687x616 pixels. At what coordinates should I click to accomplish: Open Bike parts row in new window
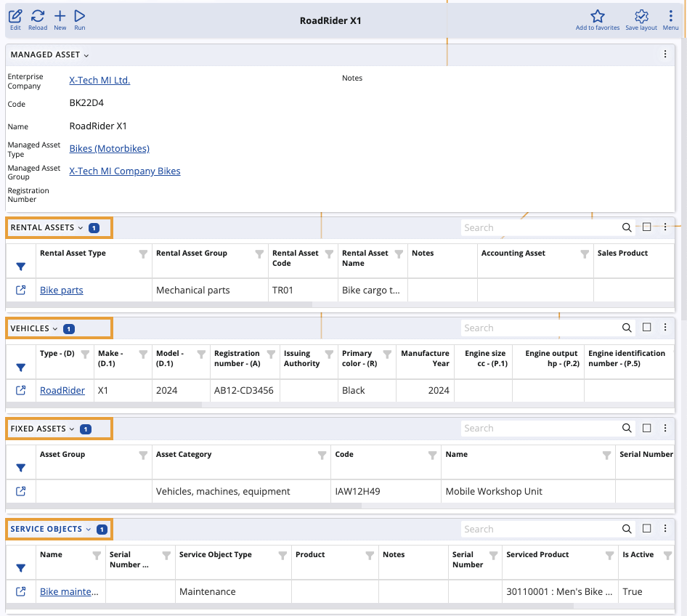coord(20,290)
